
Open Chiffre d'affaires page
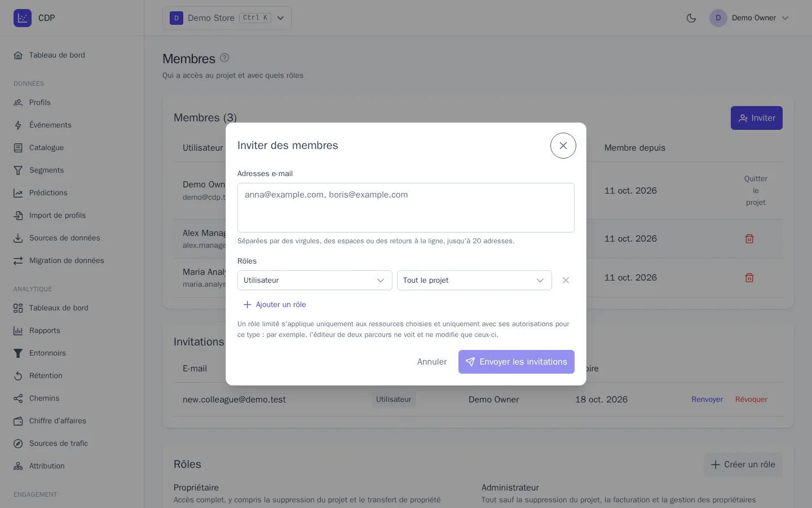(72, 421)
